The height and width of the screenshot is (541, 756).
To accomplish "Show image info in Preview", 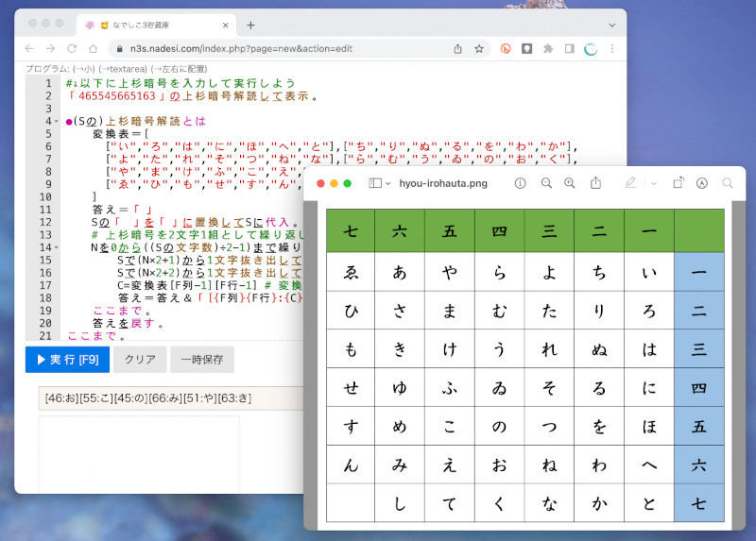I will (520, 183).
